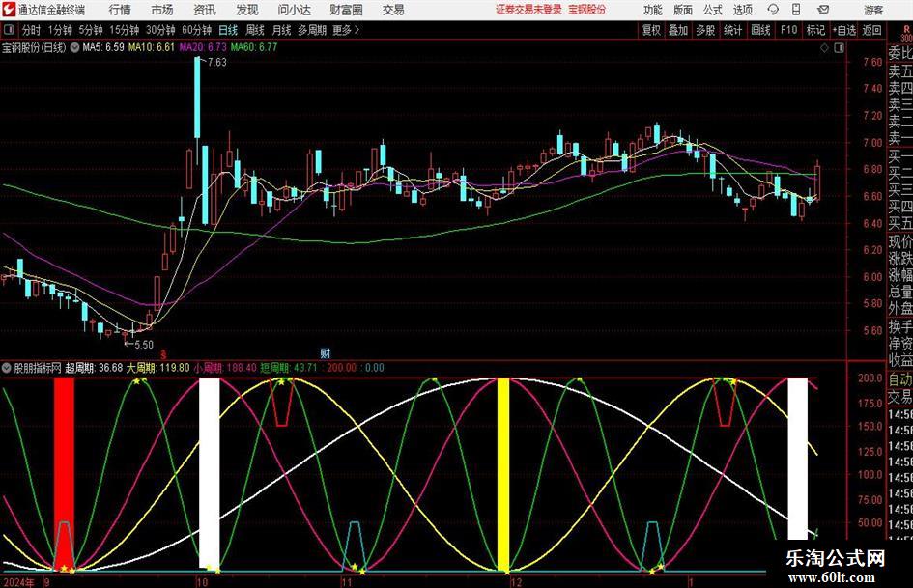Open the online customer service headset icon

(x=773, y=10)
